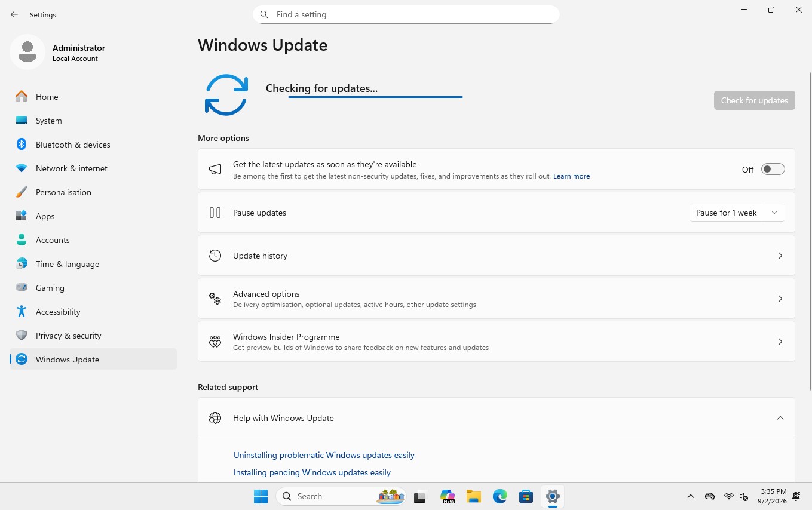Click the Accessibility figure icon

click(x=22, y=311)
